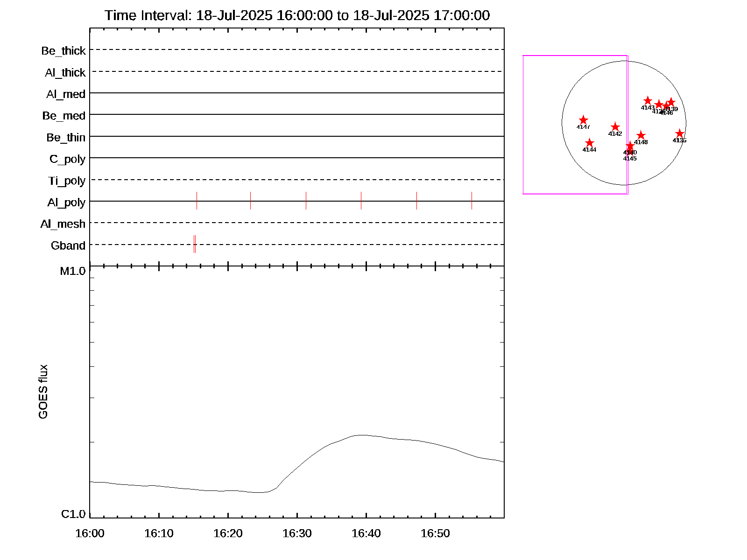This screenshot has width=747, height=560.
Task: Click the star marking active region 4143
Action: (x=648, y=101)
